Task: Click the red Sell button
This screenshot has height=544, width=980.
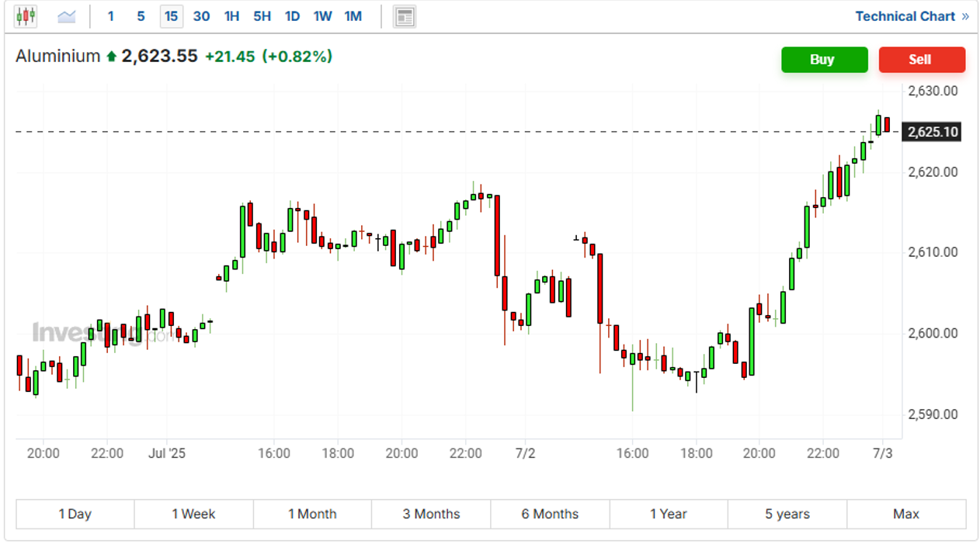Action: click(922, 60)
